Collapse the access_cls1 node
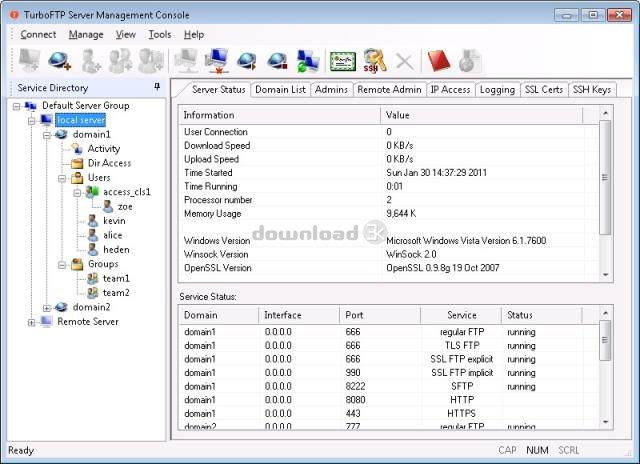This screenshot has width=640, height=464. (x=77, y=193)
